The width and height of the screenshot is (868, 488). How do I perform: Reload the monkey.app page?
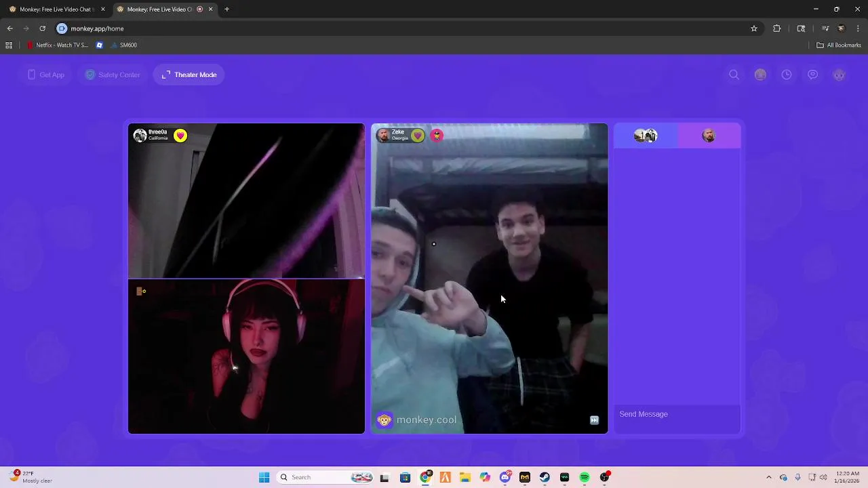click(x=42, y=28)
